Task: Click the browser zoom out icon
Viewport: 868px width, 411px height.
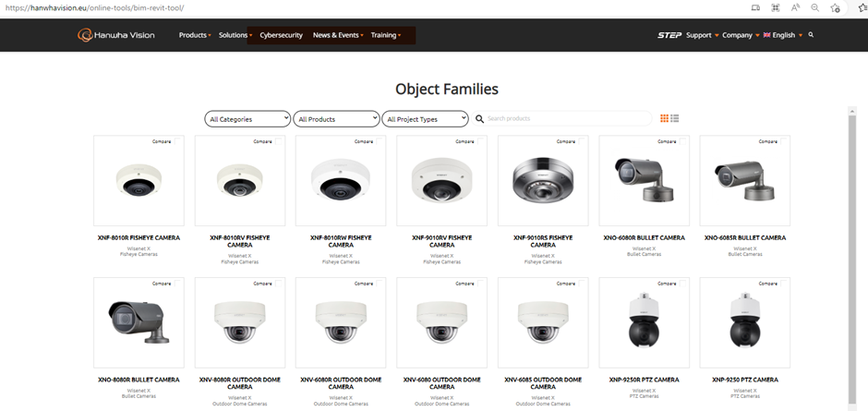Action: pos(814,7)
